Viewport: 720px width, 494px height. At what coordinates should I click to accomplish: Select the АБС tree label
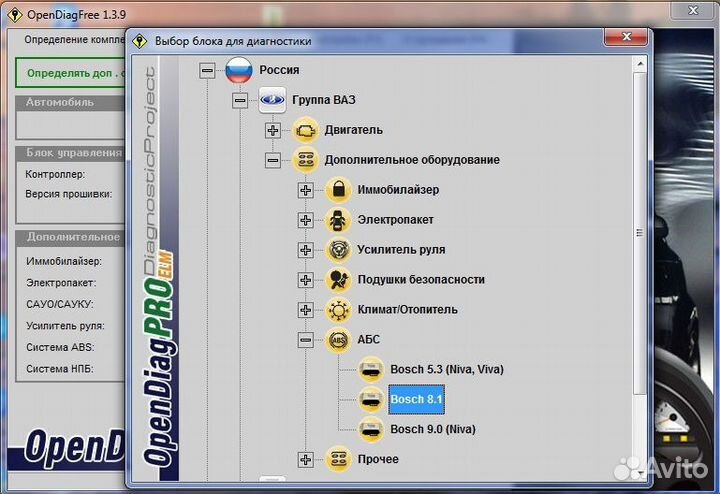tap(368, 339)
